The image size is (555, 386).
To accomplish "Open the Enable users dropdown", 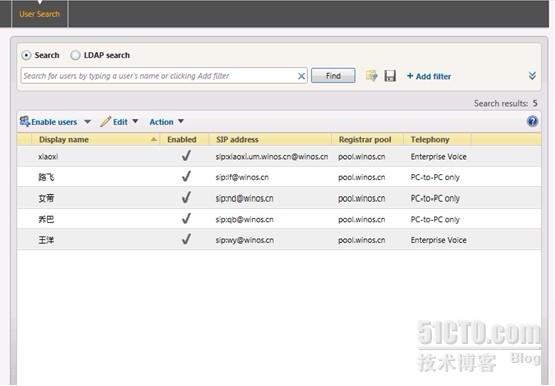I will (x=87, y=122).
